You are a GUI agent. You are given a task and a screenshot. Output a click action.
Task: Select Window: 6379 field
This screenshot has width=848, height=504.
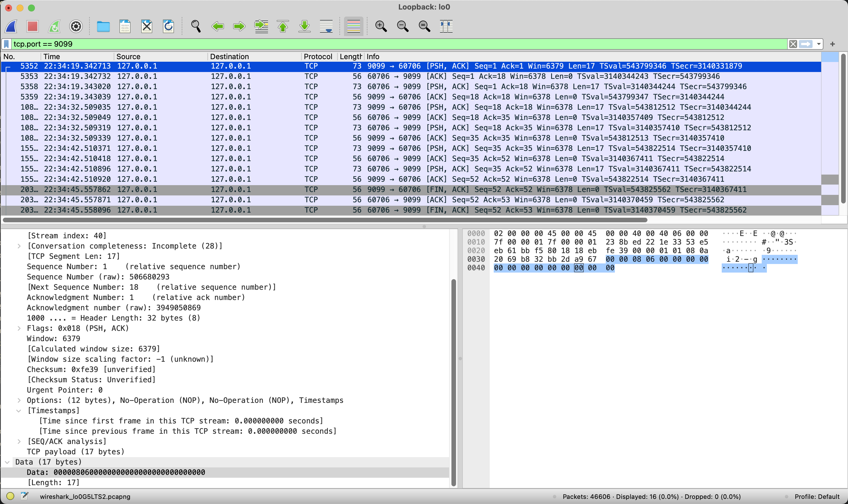pyautogui.click(x=53, y=338)
